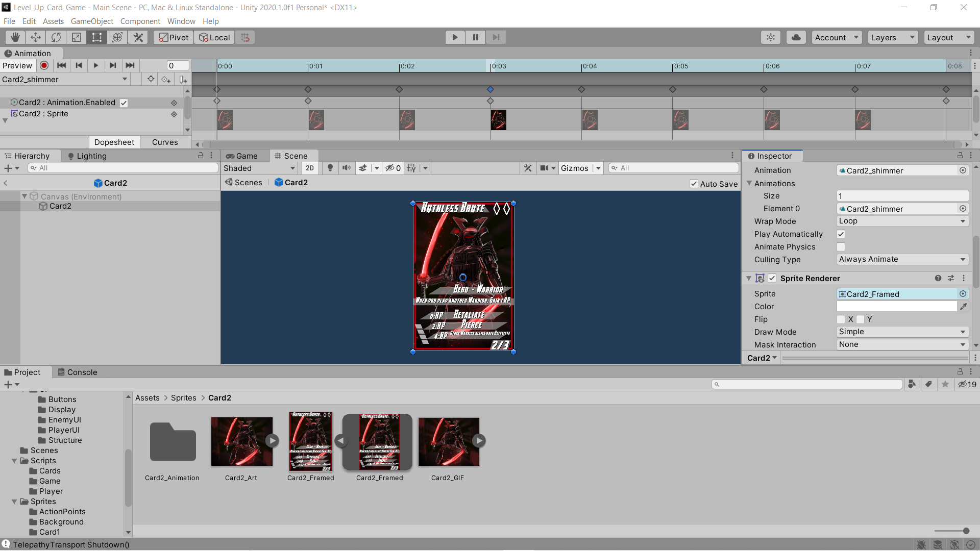
Task: Switch to Game tab
Action: tap(241, 156)
